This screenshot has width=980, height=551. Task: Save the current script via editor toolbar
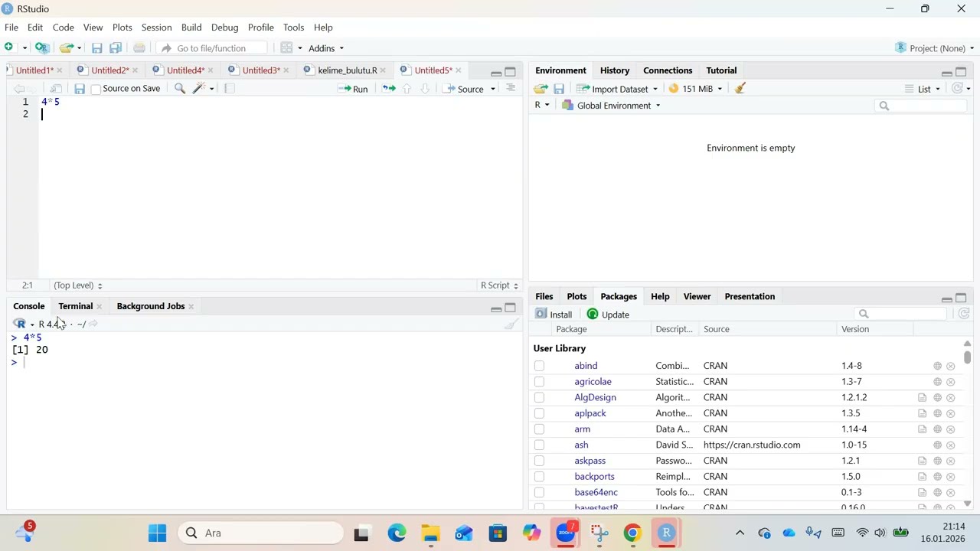pyautogui.click(x=80, y=89)
